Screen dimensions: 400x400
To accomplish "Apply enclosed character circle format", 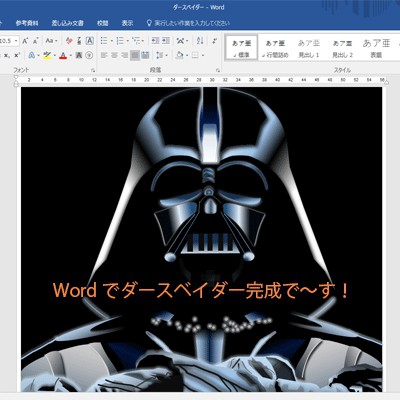I will [89, 55].
